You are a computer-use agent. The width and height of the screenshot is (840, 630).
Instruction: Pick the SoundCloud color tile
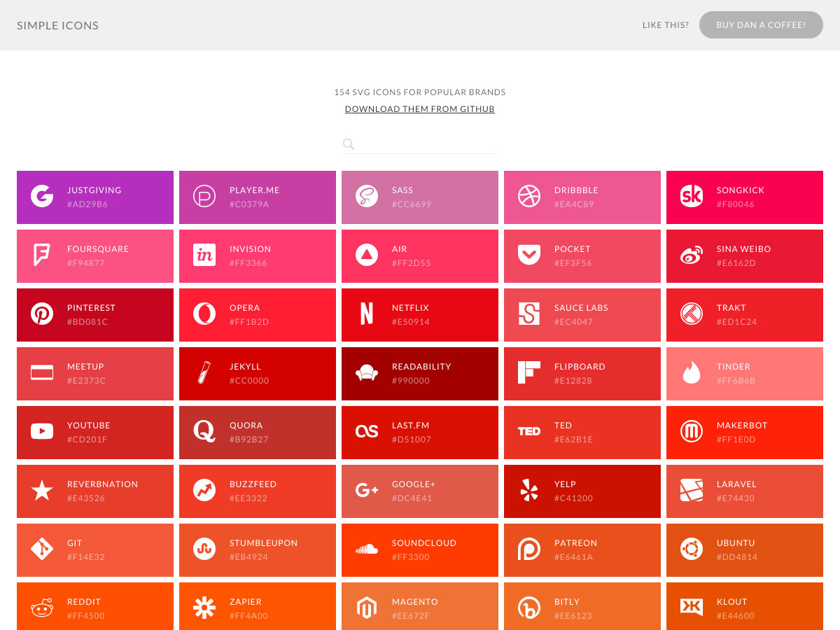click(x=420, y=550)
